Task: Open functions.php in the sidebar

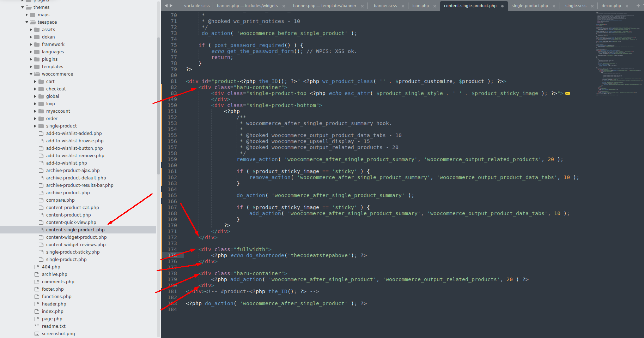Action: (57, 297)
